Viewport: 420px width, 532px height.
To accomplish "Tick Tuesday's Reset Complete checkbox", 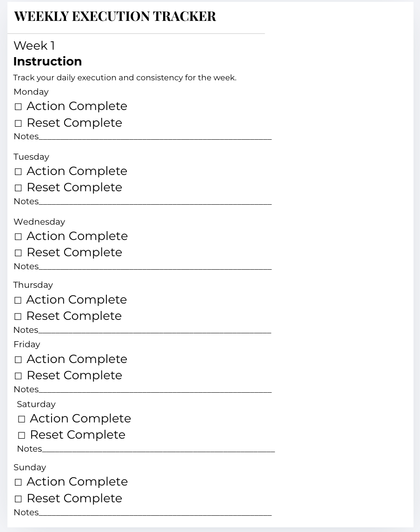I will click(x=18, y=188).
